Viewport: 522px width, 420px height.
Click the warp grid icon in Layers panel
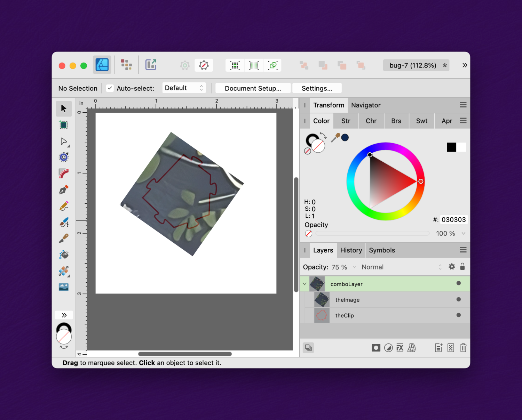tap(412, 348)
